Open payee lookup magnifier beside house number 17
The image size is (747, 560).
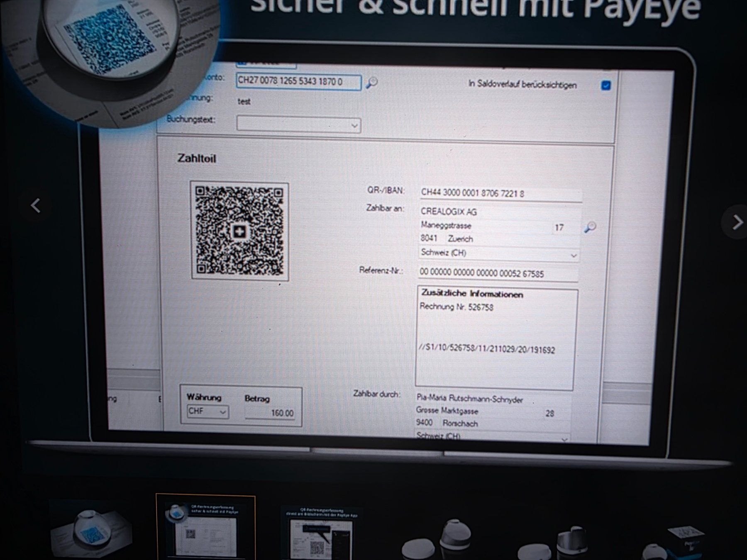click(590, 227)
